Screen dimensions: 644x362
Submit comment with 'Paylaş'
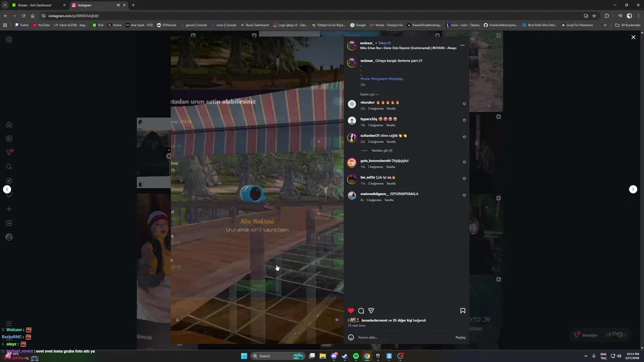(x=460, y=337)
